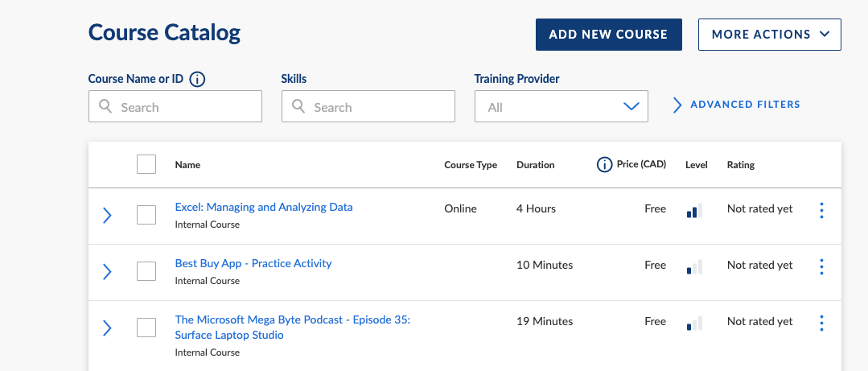Click the '10 Minutes' duration cell
The width and height of the screenshot is (868, 371).
coord(545,266)
